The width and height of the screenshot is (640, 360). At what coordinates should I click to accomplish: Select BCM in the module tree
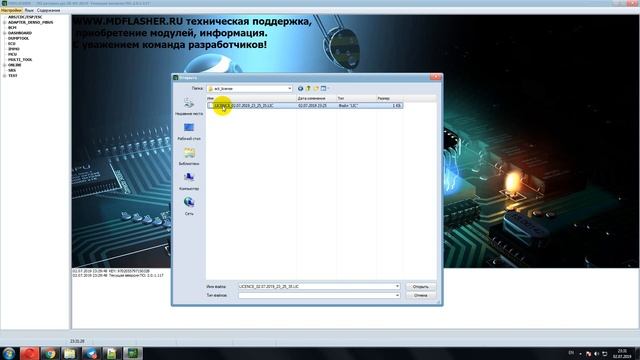click(12, 28)
